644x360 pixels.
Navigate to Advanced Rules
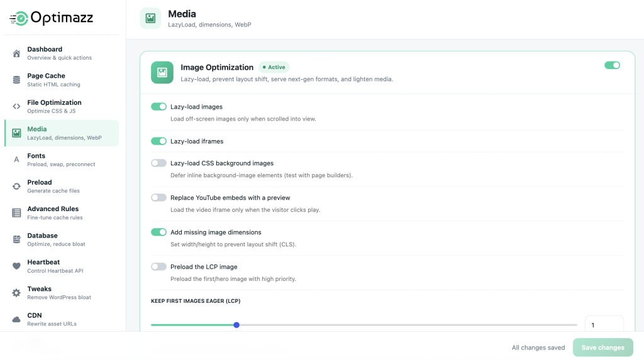(x=62, y=212)
